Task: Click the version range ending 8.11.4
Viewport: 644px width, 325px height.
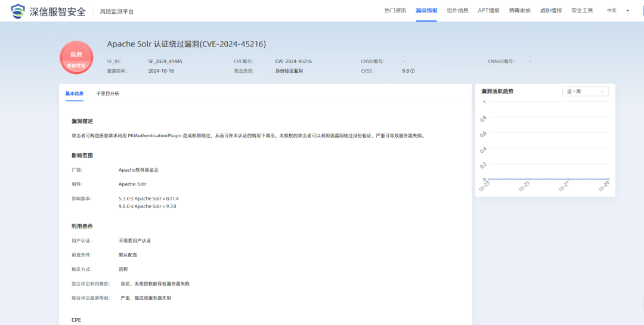Action: 148,199
